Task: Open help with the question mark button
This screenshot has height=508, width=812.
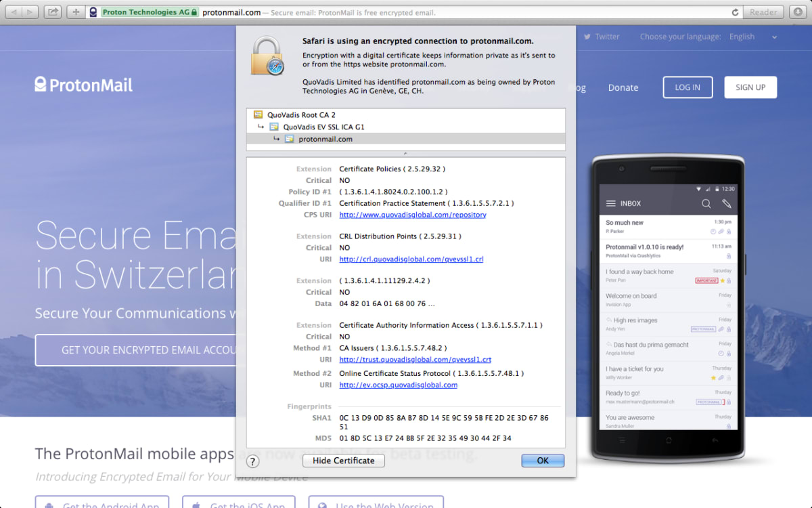Action: tap(253, 461)
